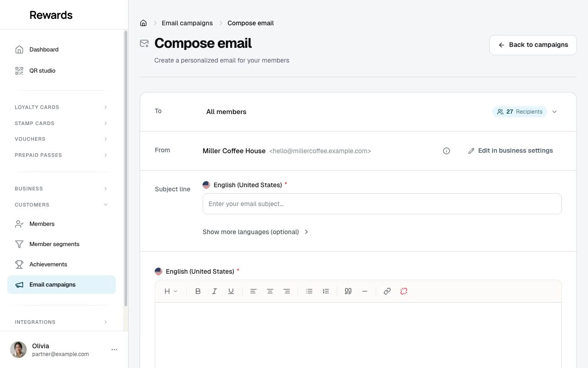Screen dimensions: 588x368
Task: Focus the email subject input field
Action: coord(382,204)
